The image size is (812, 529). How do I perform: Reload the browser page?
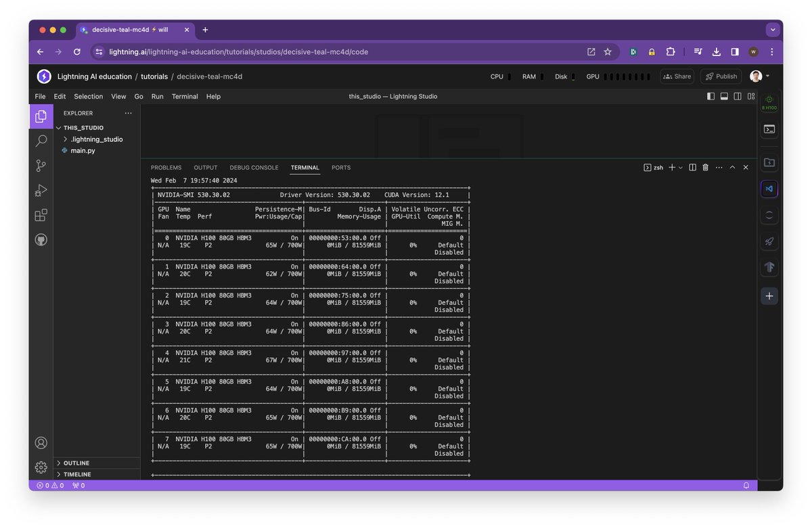pyautogui.click(x=76, y=51)
